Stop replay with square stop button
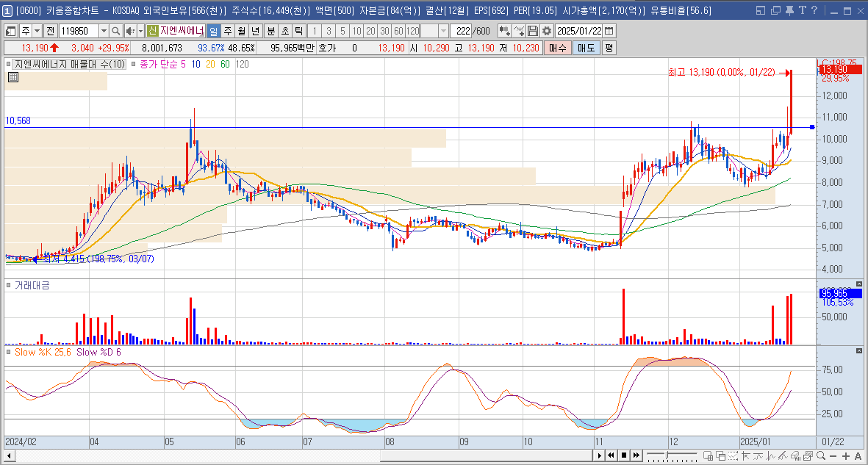This screenshot has height=465, width=868. point(624,455)
